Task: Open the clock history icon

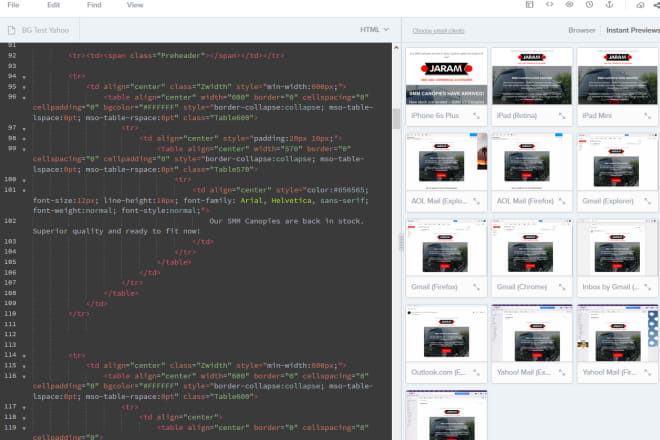Action: (589, 5)
